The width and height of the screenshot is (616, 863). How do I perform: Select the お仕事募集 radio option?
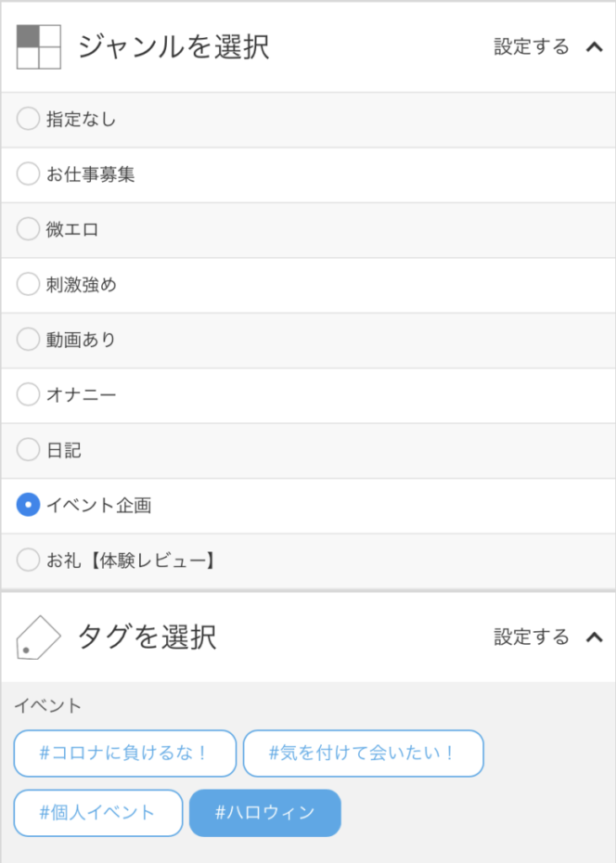(29, 174)
